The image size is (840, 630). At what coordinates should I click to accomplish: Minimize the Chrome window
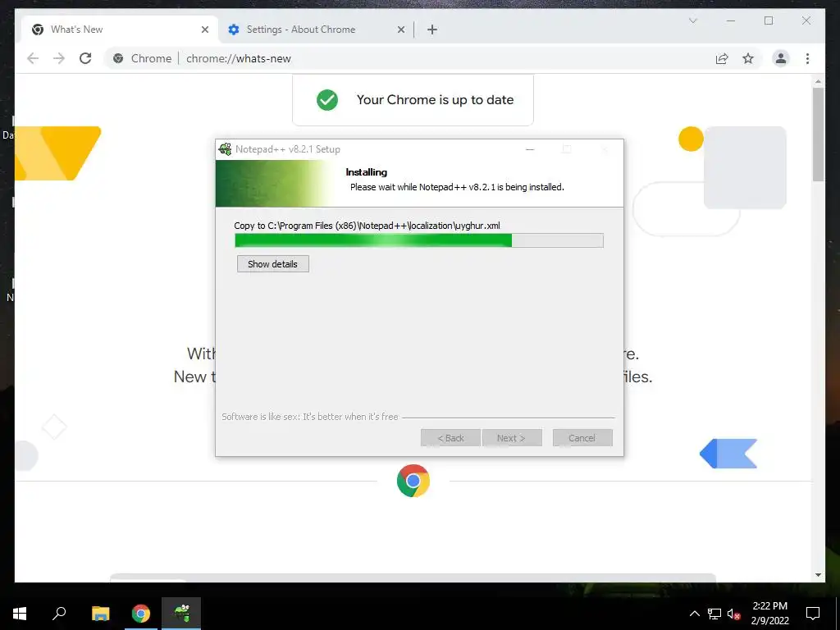point(731,21)
